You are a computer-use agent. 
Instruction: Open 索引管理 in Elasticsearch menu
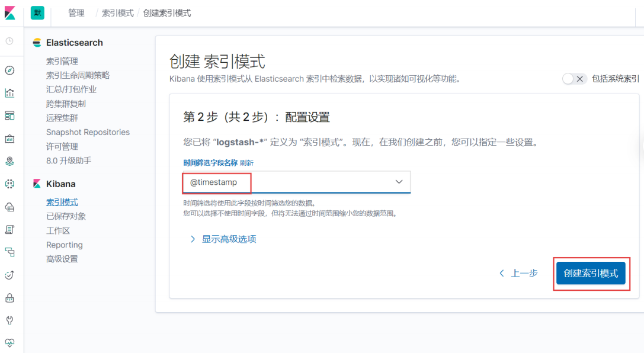(62, 61)
